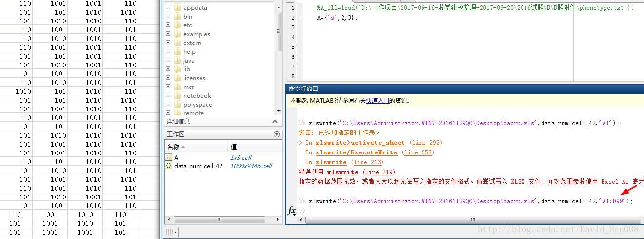Select the java folder name
Screen dimensions: 644x239
coord(189,60)
